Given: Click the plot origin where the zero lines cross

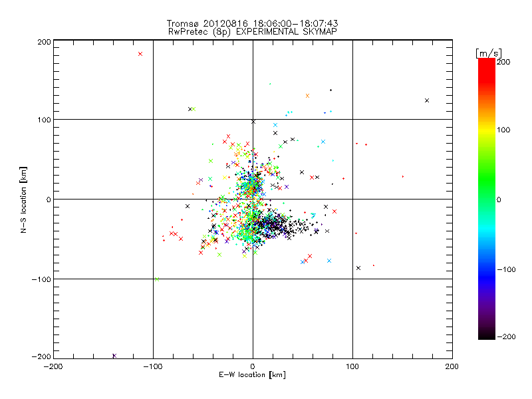Looking at the screenshot, I should [253, 199].
